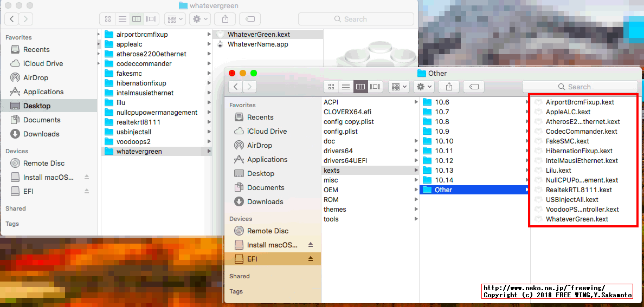Click Search field in whatevergreen window
The height and width of the screenshot is (307, 644).
356,19
